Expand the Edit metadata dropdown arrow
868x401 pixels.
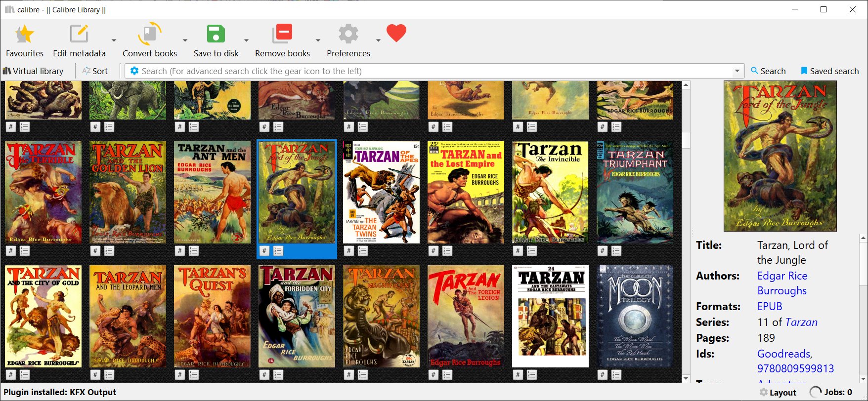coord(114,40)
